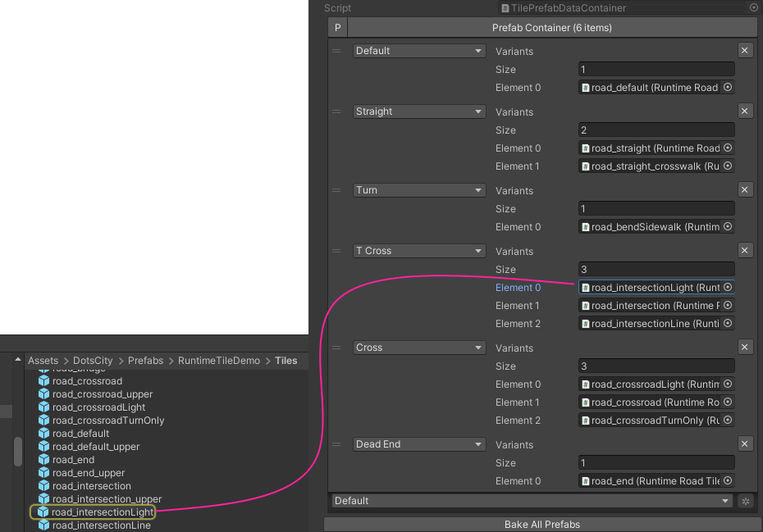763x532 pixels.
Task: Remove the Default entry with its X button
Action: coord(744,50)
